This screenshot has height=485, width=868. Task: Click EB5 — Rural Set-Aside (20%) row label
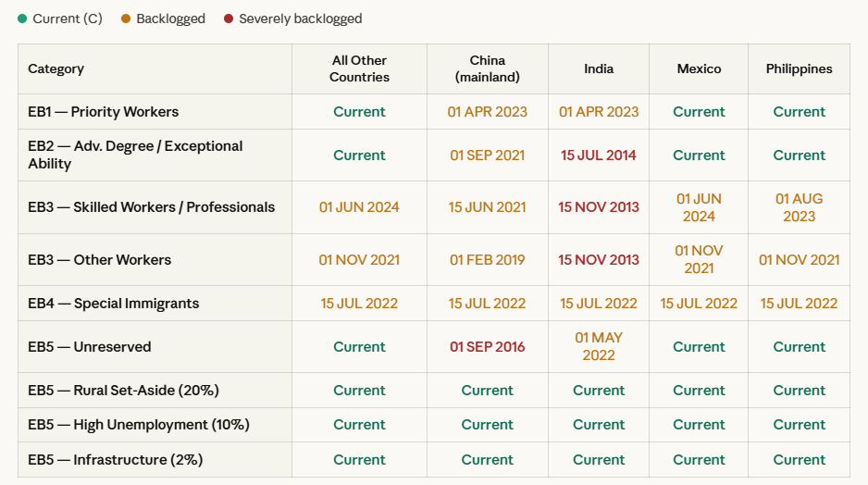point(124,391)
